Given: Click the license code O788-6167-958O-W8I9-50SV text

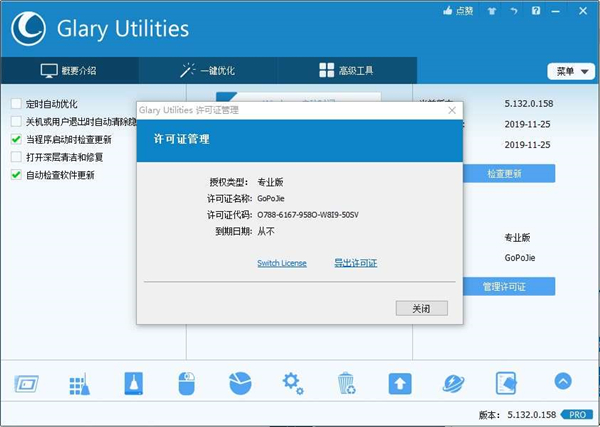Looking at the screenshot, I should (x=308, y=215).
